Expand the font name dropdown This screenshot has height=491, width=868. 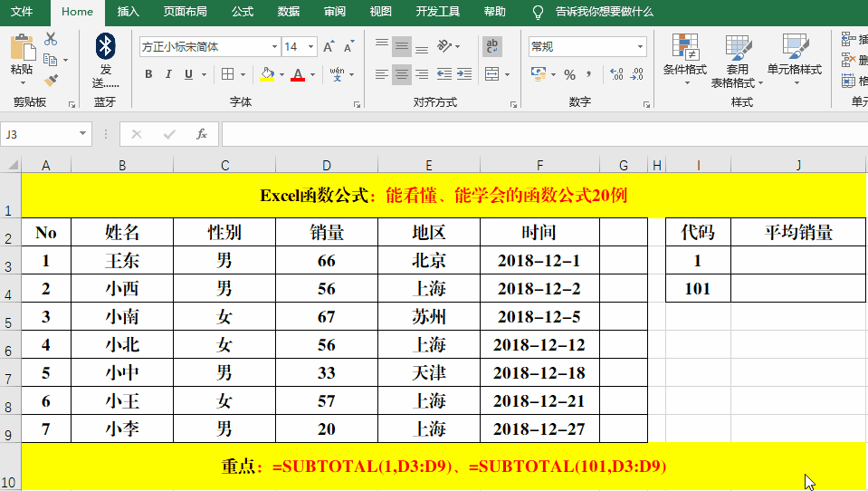click(274, 46)
